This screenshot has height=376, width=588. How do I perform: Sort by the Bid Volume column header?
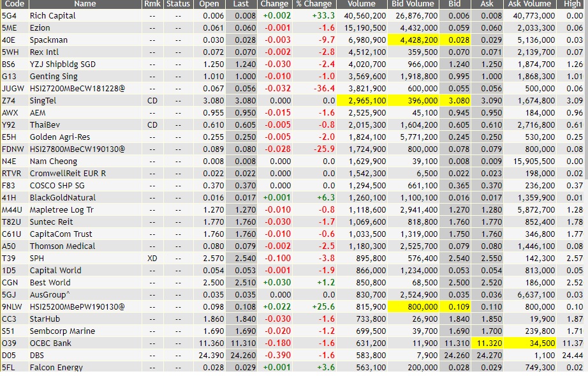tap(413, 4)
